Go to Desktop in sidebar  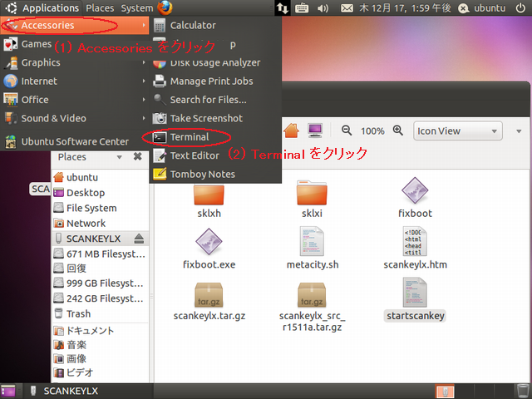(100, 193)
